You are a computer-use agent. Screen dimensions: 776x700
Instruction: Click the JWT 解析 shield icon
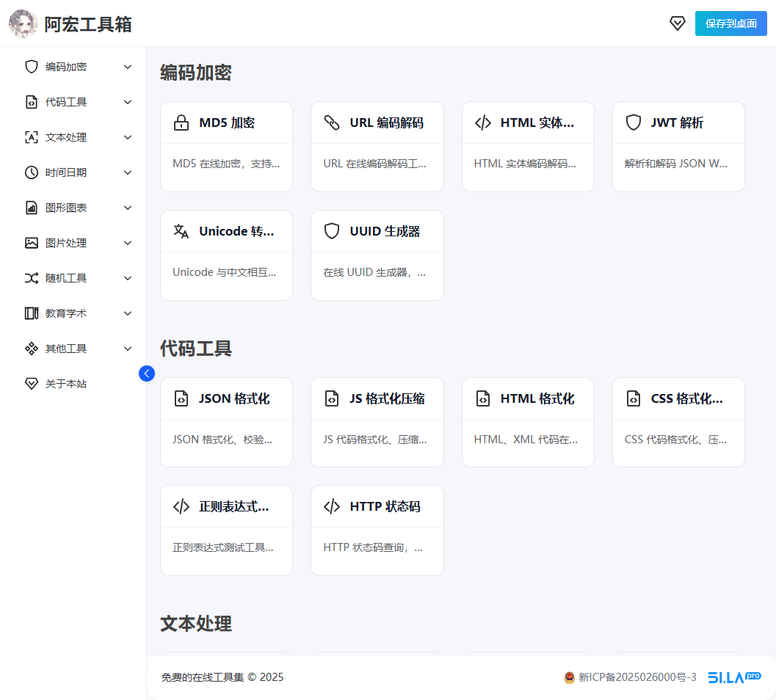click(634, 122)
